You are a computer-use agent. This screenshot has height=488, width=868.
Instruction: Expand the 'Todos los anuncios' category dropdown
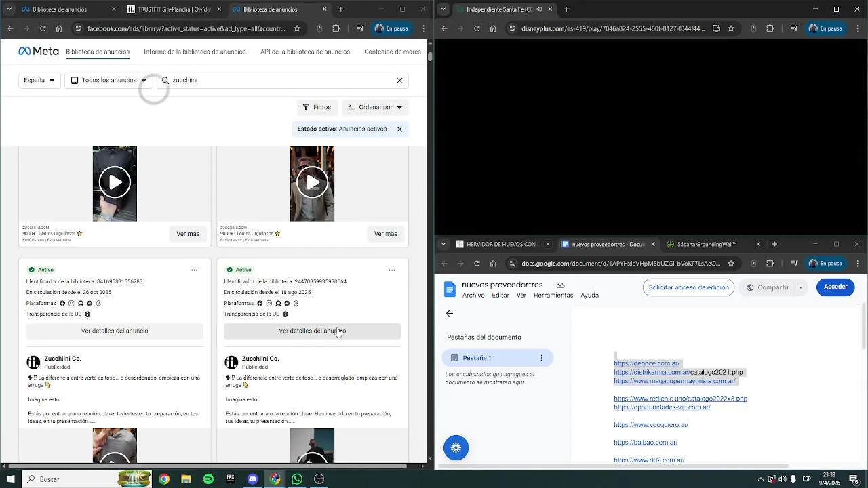click(109, 80)
